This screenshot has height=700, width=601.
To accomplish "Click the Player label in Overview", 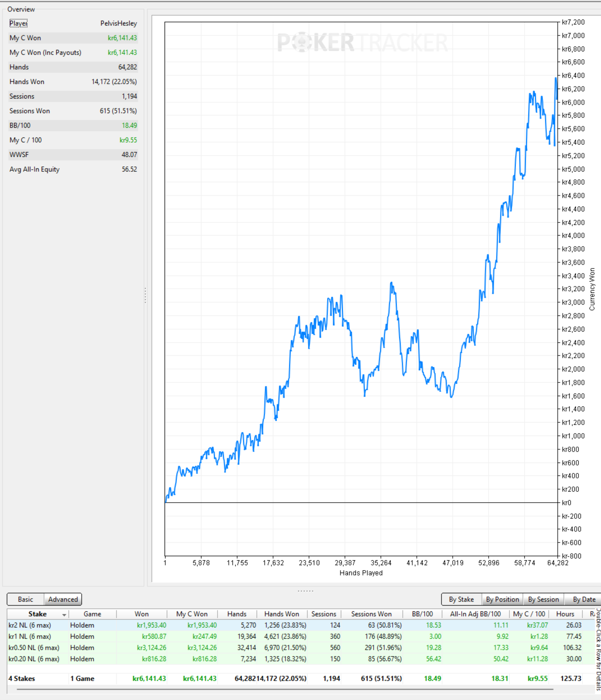I will tap(18, 23).
